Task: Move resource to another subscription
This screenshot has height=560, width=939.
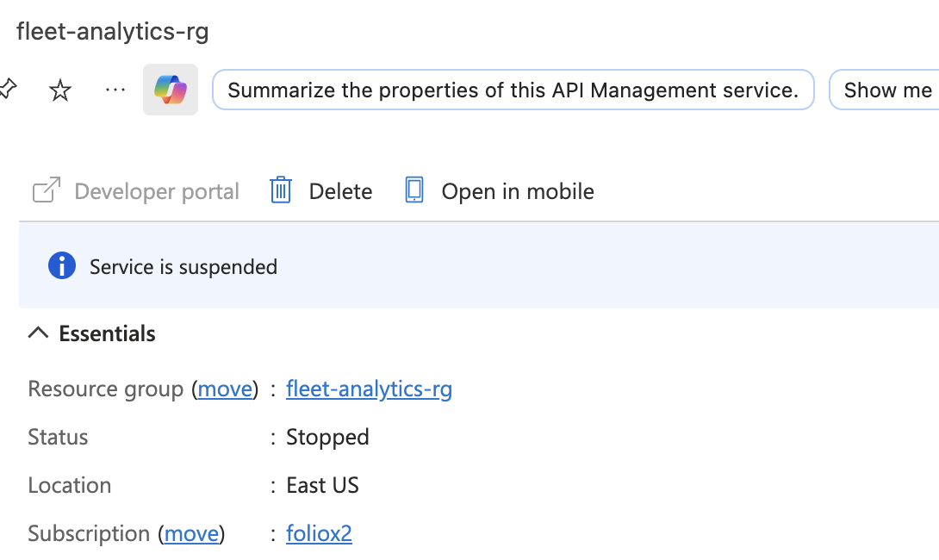Action: tap(191, 533)
